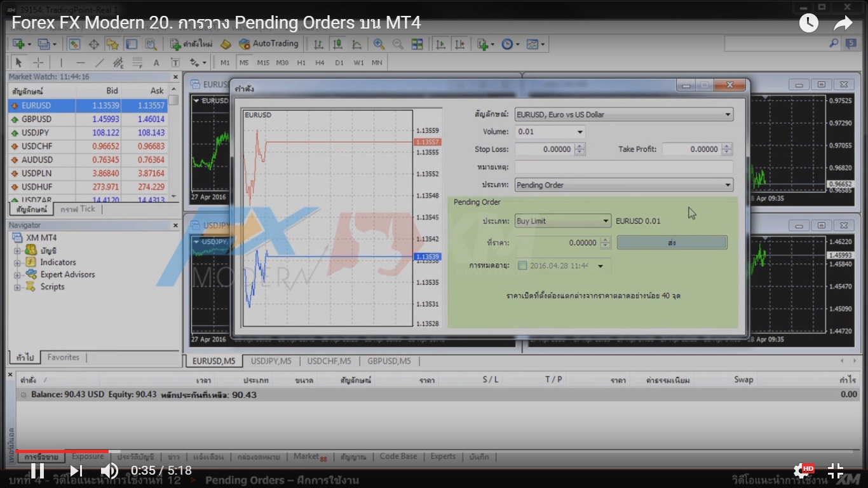
Task: Switch chart timeframe to H1
Action: (301, 62)
